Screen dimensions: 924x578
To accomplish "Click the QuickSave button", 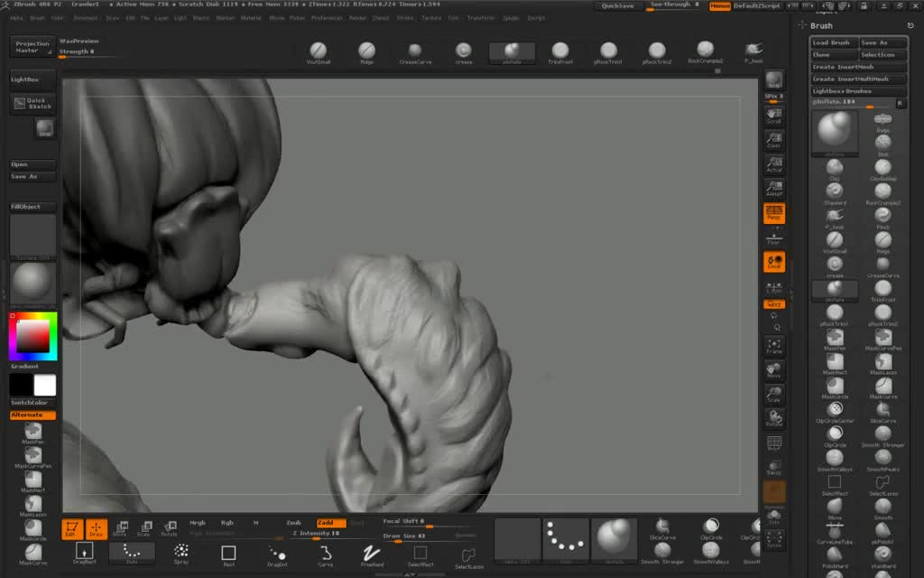I will pos(617,6).
